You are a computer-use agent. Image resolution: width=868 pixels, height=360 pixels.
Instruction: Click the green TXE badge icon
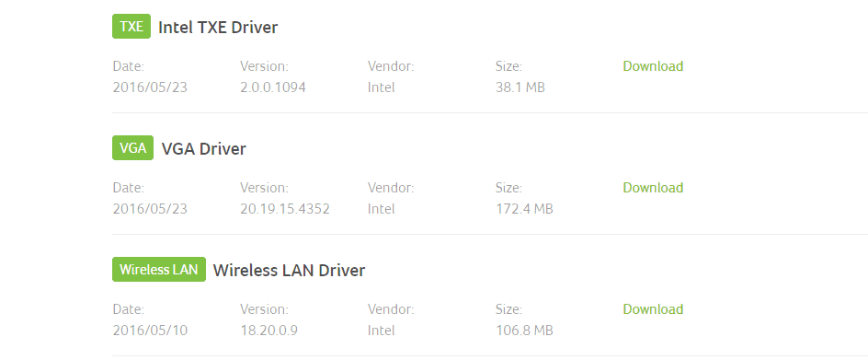[x=131, y=26]
